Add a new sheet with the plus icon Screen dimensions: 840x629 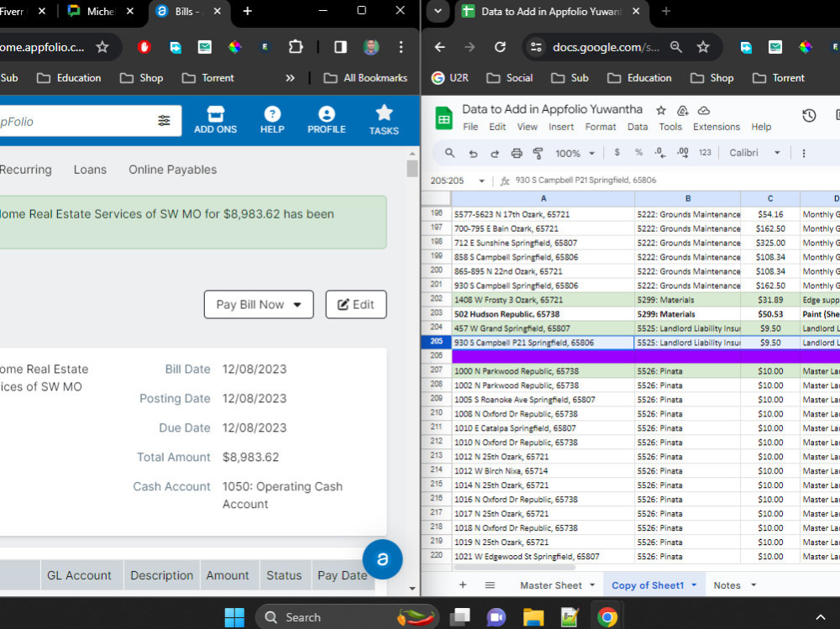tap(463, 585)
